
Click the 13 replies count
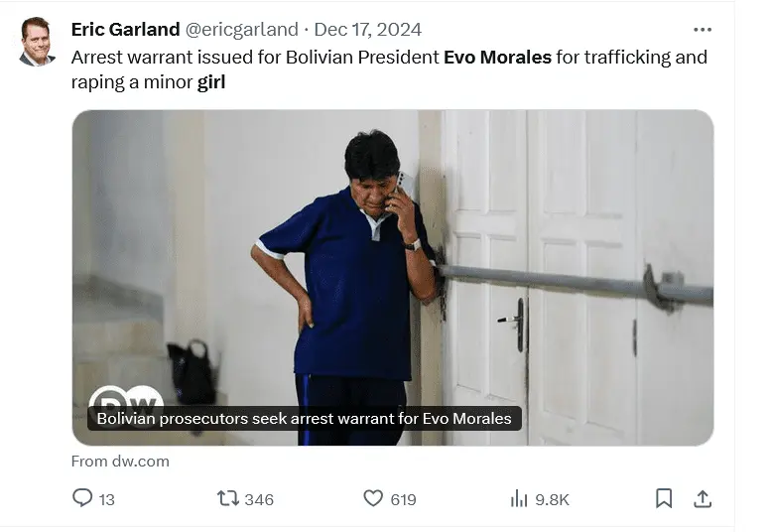pos(106,499)
